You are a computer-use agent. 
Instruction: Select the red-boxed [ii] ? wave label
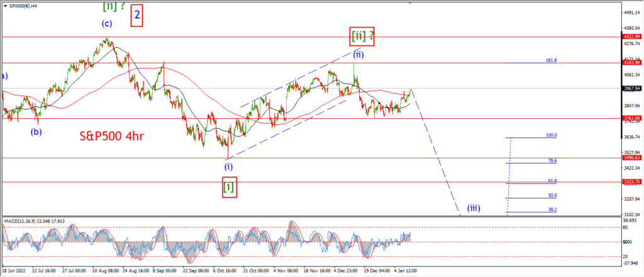coord(362,36)
